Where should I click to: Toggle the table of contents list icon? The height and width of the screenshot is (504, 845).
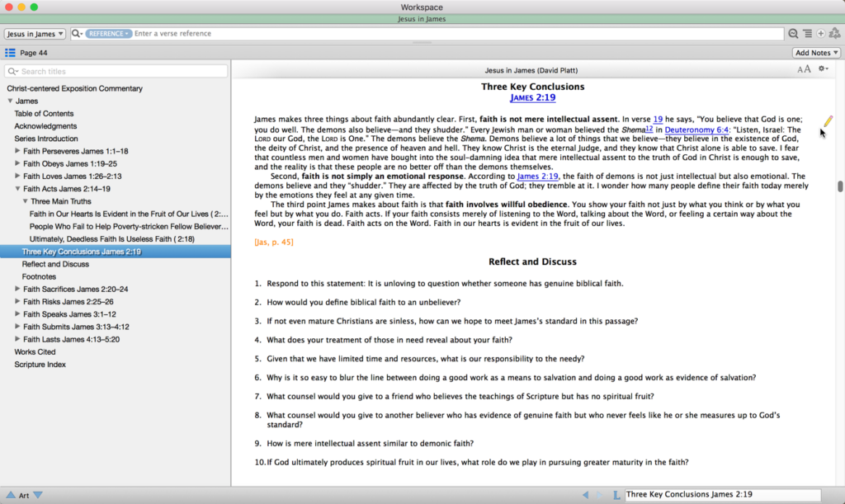pos(10,53)
